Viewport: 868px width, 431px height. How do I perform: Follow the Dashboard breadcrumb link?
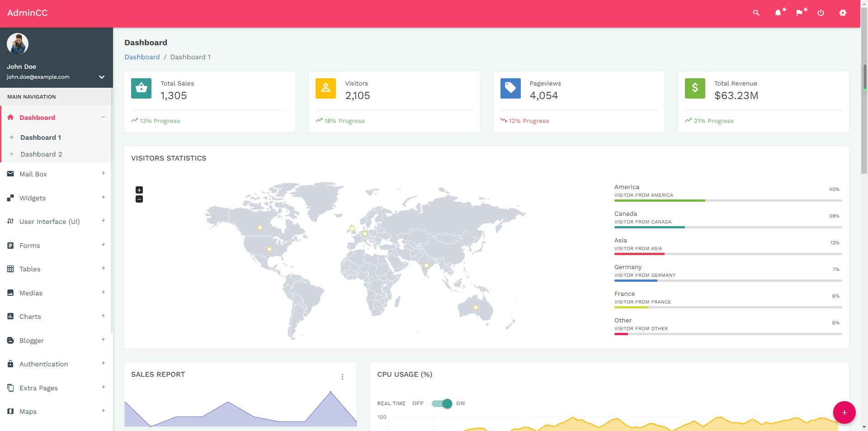(142, 57)
